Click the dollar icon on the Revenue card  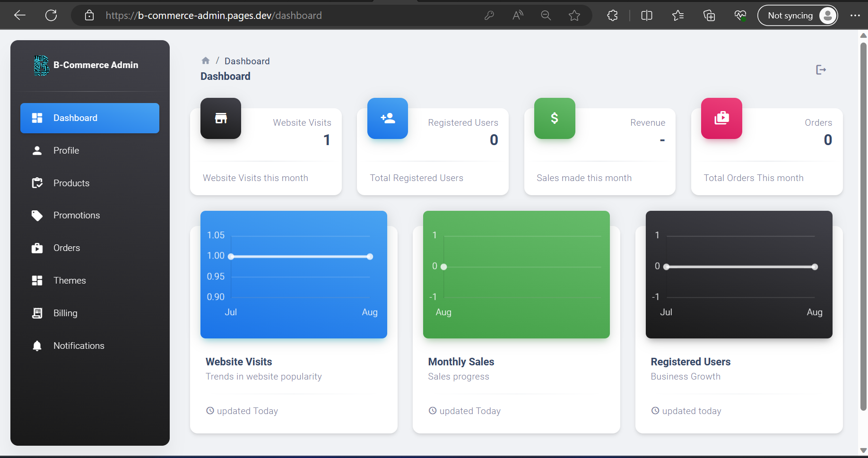[x=554, y=118]
